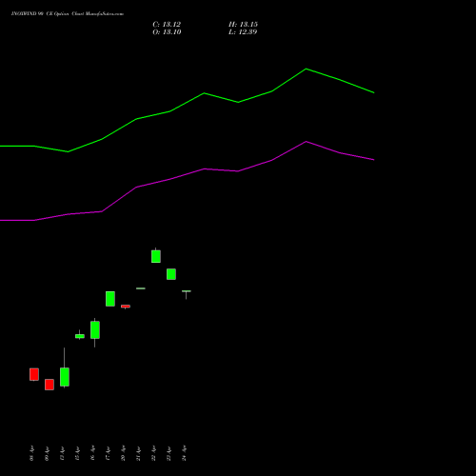Click the 22 Apr date axis label
Image resolution: width=476 pixels, height=476 pixels.
tap(153, 453)
